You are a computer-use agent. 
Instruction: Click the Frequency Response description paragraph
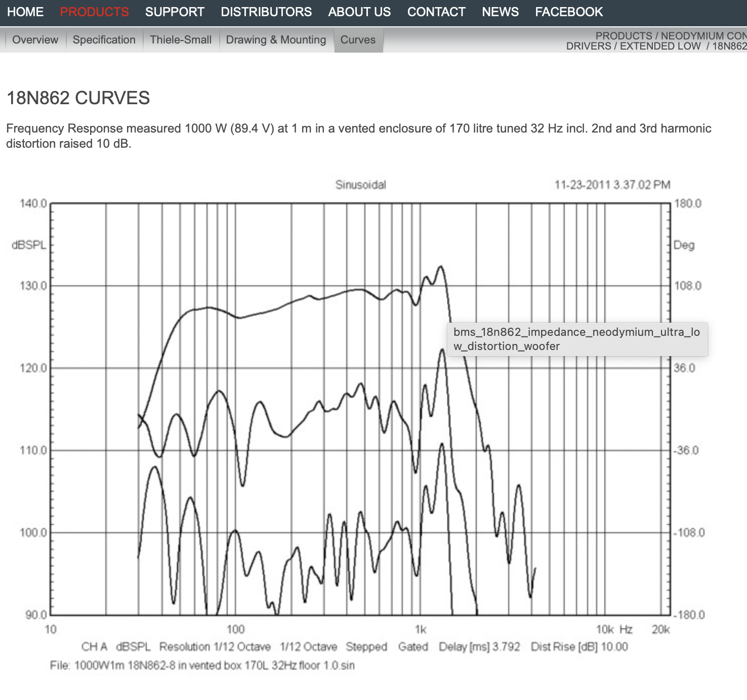coord(359,136)
